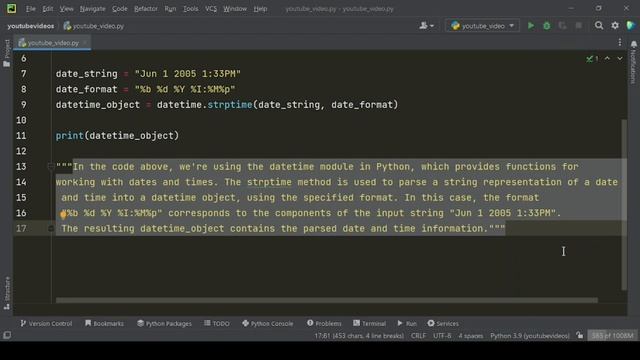Open Terminal tool window

click(369, 323)
